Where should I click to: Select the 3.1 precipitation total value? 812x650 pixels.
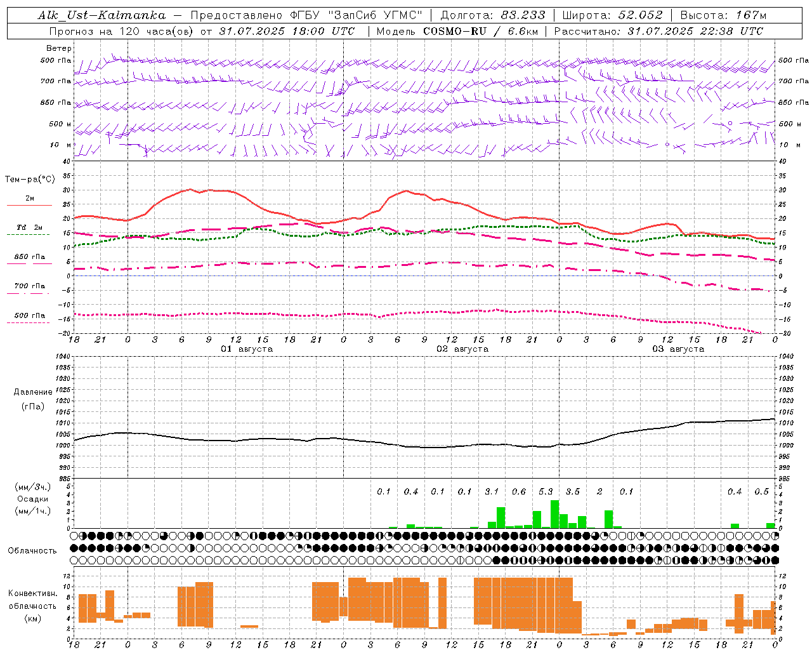(492, 492)
